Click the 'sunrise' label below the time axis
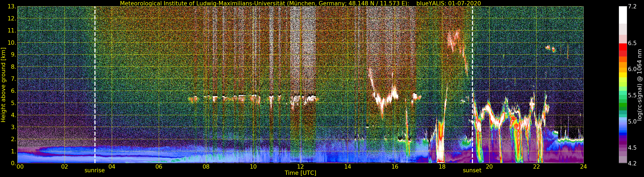The width and height of the screenshot is (644, 177). [x=94, y=171]
